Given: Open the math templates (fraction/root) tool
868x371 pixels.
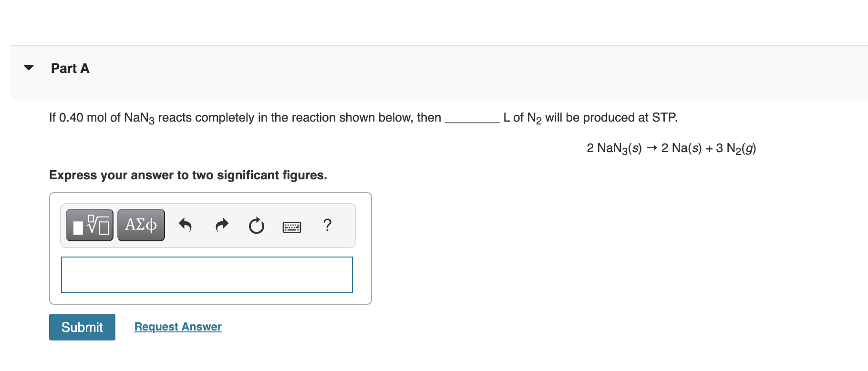Looking at the screenshot, I should [x=90, y=225].
